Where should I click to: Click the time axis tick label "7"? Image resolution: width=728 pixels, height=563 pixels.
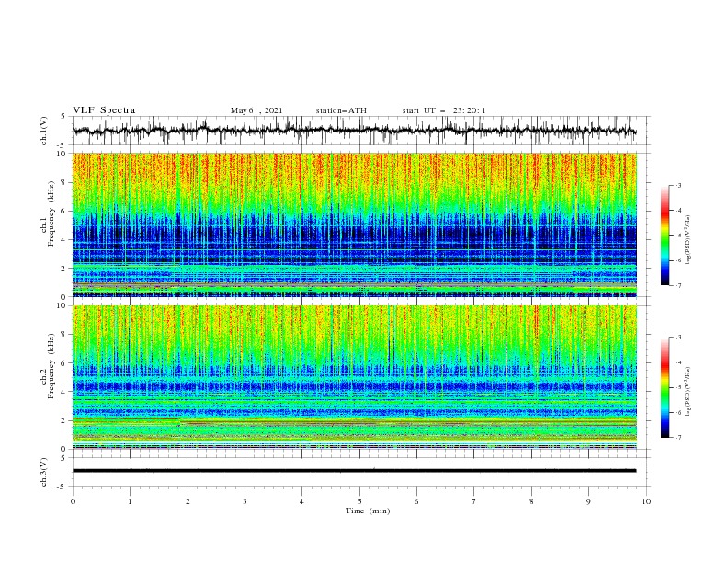[474, 501]
